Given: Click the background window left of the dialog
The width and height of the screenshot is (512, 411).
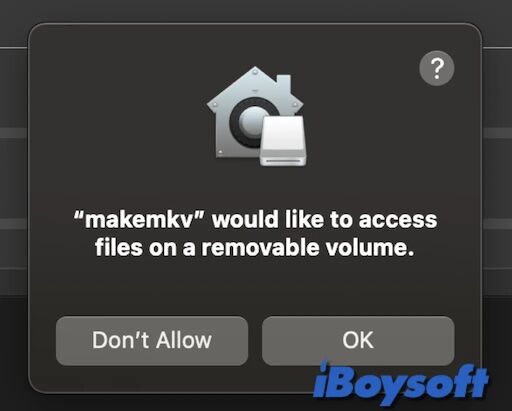Looking at the screenshot, I should click(x=13, y=200).
